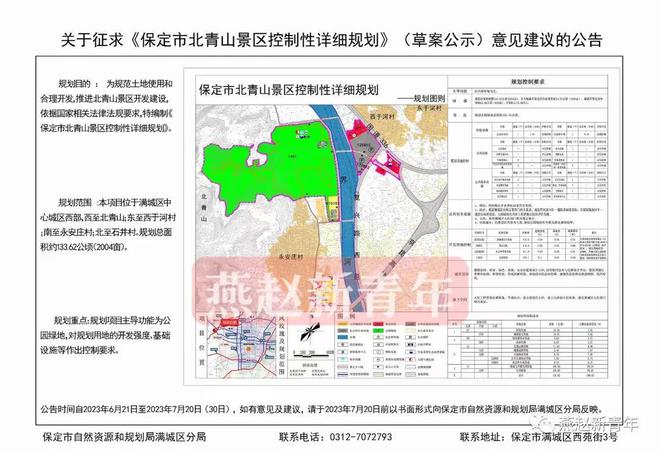Click the phone number 0312-7072793
Screen dimensions: 660x453
pyautogui.click(x=361, y=437)
